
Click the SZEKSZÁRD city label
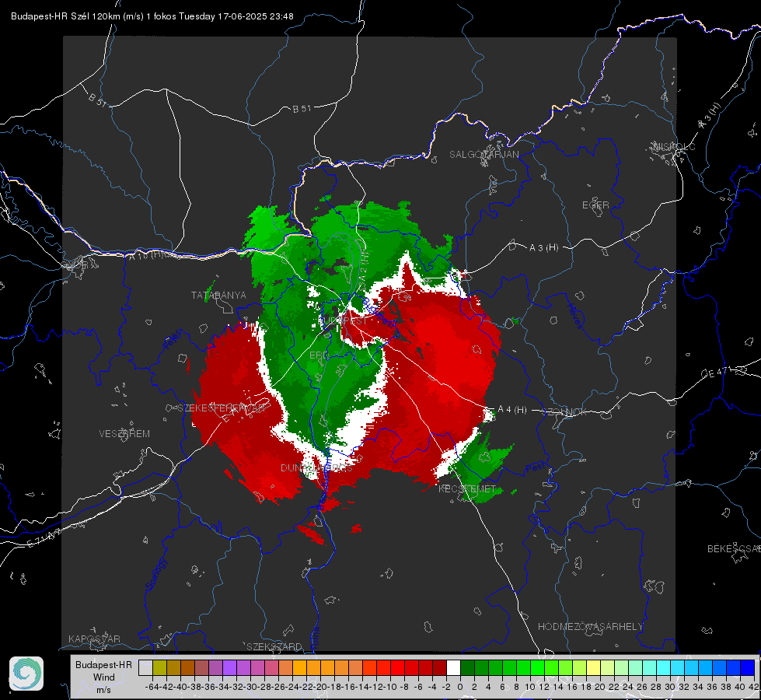click(x=274, y=646)
